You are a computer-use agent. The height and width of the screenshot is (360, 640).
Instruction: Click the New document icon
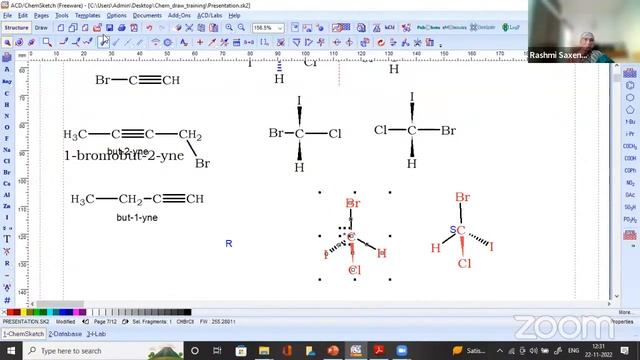click(61, 28)
